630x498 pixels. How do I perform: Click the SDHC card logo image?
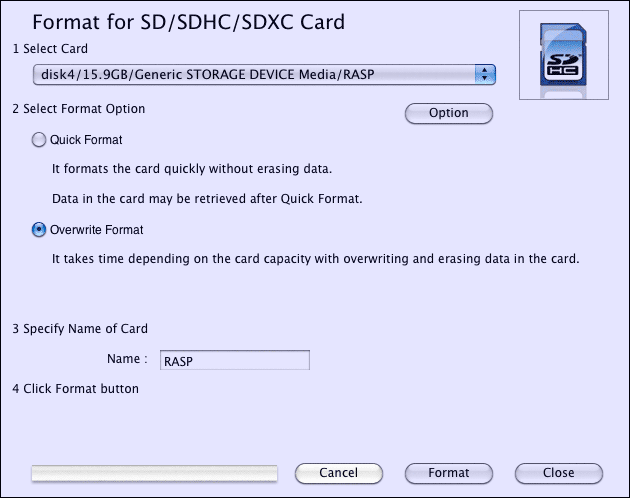[x=564, y=55]
